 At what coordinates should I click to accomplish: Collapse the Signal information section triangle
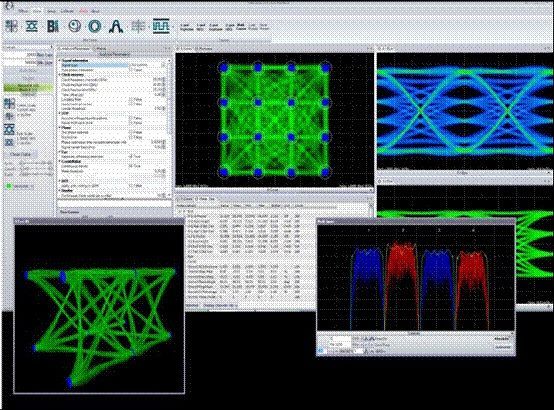click(60, 61)
